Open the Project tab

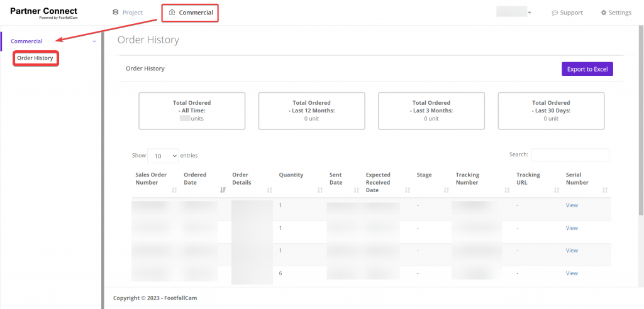[x=127, y=13]
